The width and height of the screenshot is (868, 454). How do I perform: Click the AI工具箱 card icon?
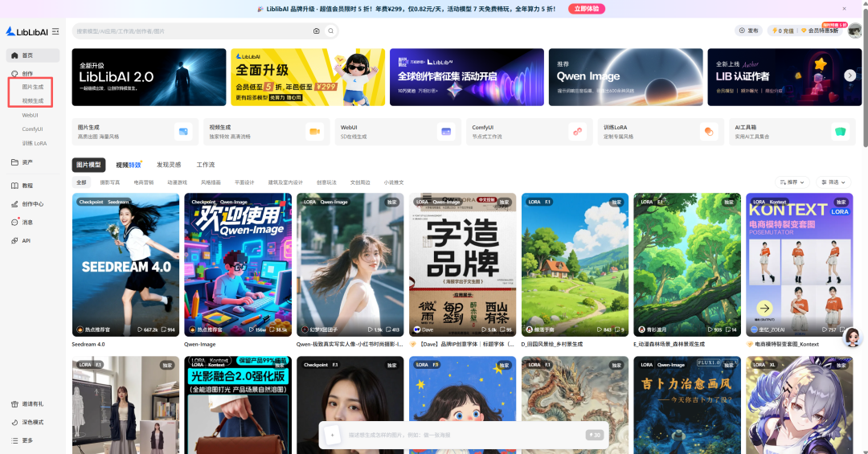(x=841, y=132)
